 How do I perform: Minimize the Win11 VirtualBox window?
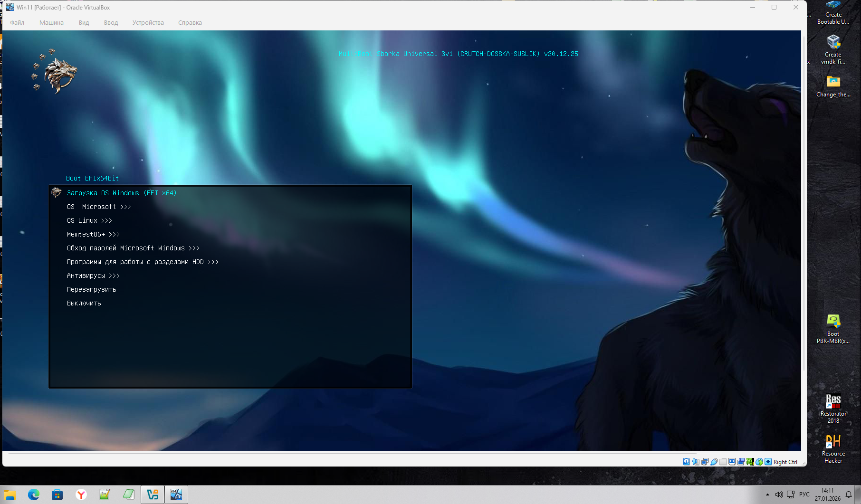coord(753,7)
